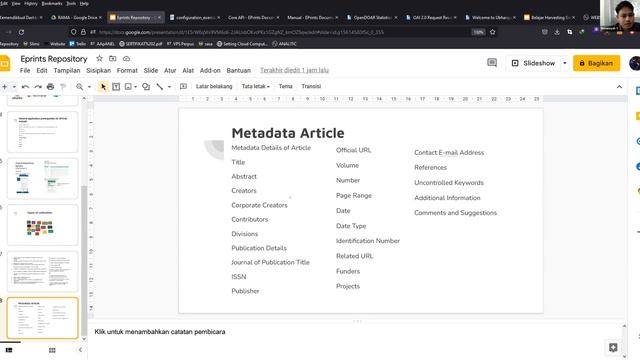Select the Types of collection slide thumbnail
The width and height of the screenshot is (640, 360).
click(x=42, y=225)
